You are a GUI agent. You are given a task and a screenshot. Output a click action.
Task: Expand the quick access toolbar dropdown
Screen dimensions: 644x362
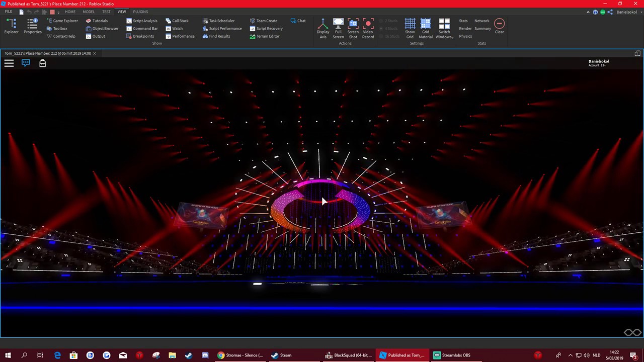(58, 12)
